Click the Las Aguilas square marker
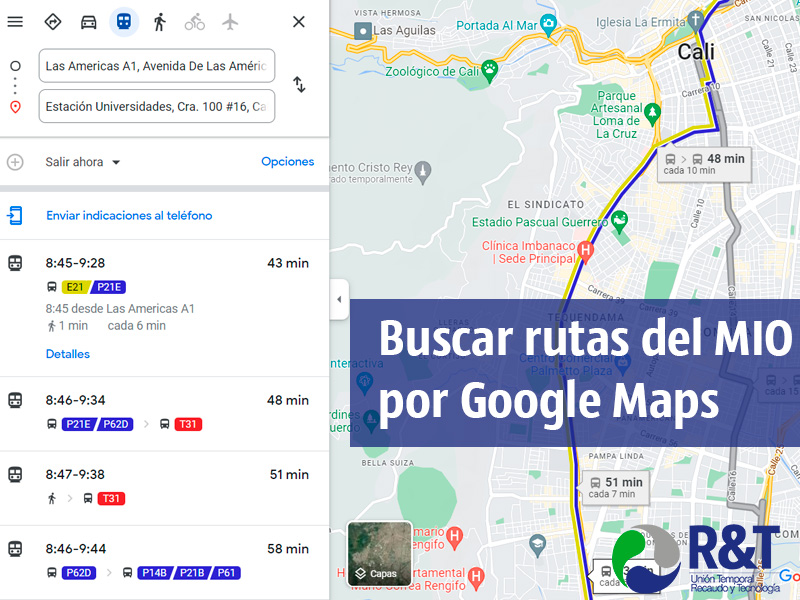Image resolution: width=800 pixels, height=600 pixels. [363, 31]
